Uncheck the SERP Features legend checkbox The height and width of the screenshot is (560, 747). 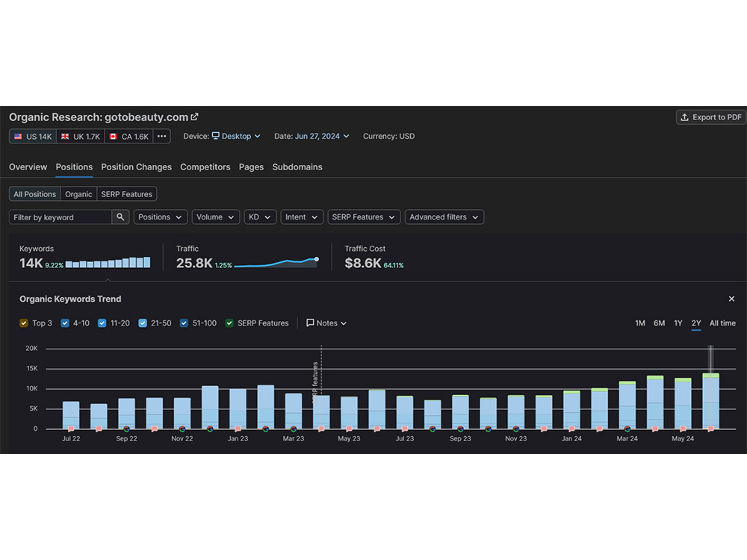pos(229,323)
